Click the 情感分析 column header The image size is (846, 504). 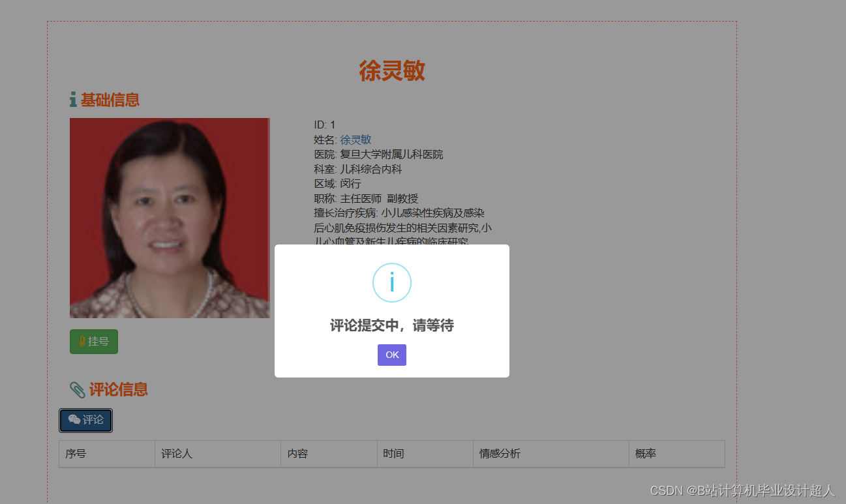499,453
